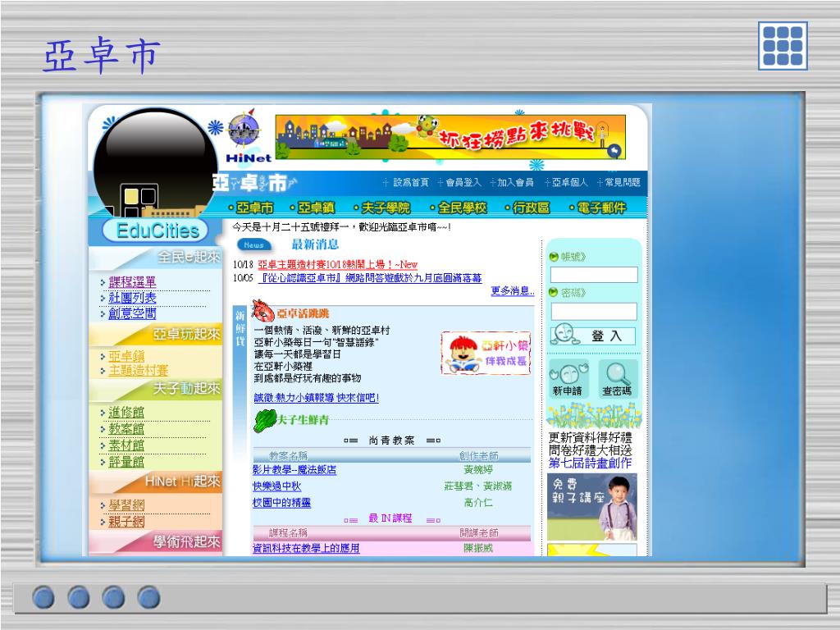The image size is (840, 630).
Task: Open the 資訊科技在教學上的應用 course link
Action: coord(306,548)
